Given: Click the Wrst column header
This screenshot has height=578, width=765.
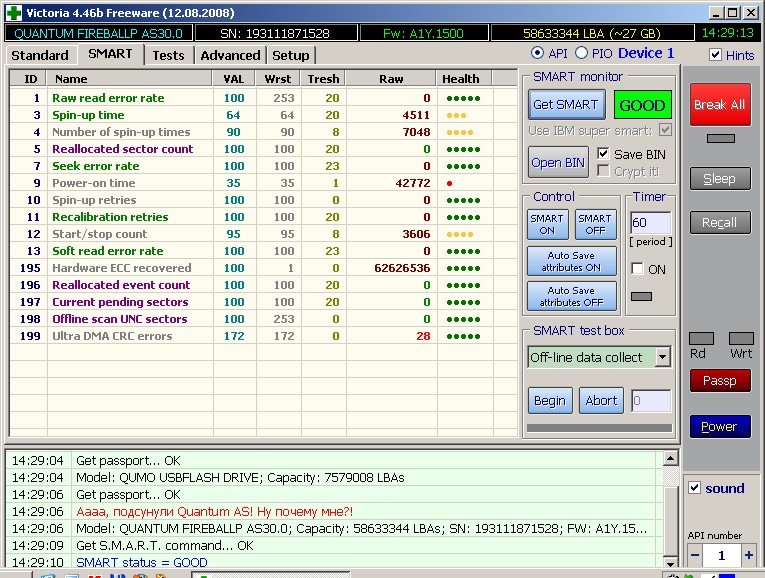Looking at the screenshot, I should pyautogui.click(x=278, y=79).
